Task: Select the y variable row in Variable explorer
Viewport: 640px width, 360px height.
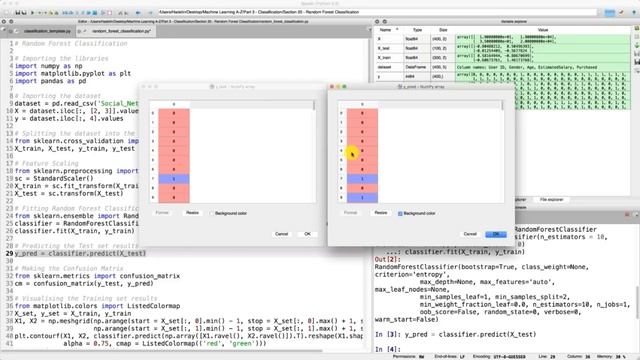Action: pyautogui.click(x=503, y=76)
